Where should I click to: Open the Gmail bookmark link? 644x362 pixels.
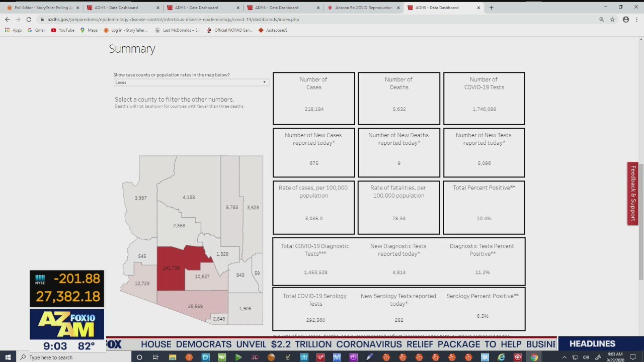(36, 30)
